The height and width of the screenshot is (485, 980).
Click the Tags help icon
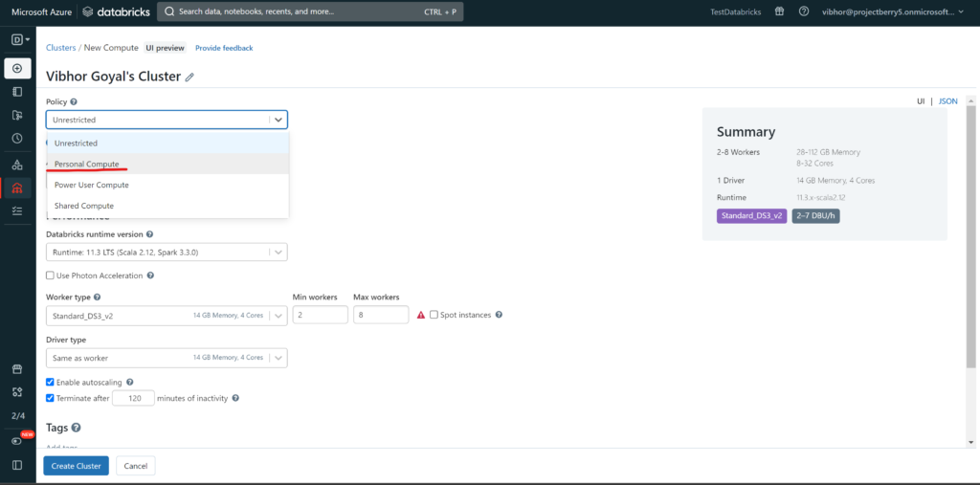77,429
